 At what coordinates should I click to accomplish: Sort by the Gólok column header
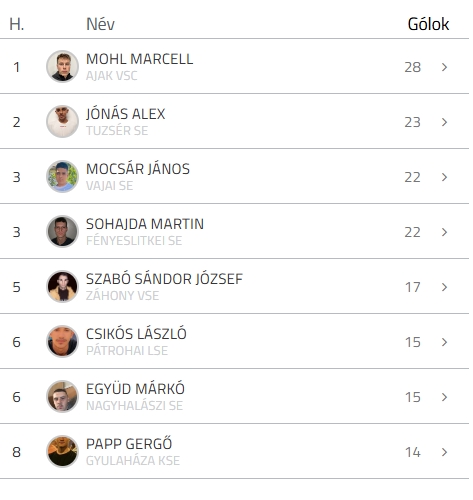pyautogui.click(x=428, y=24)
